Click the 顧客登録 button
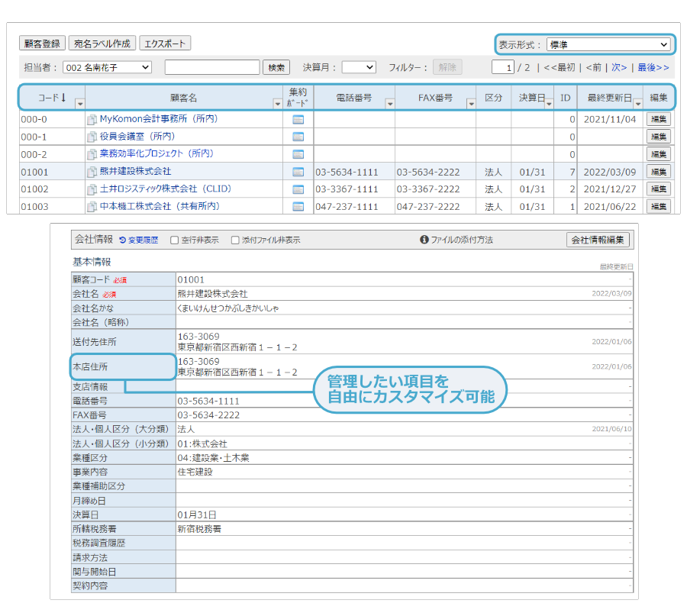Viewport: 687px width, 616px height. coord(42,44)
